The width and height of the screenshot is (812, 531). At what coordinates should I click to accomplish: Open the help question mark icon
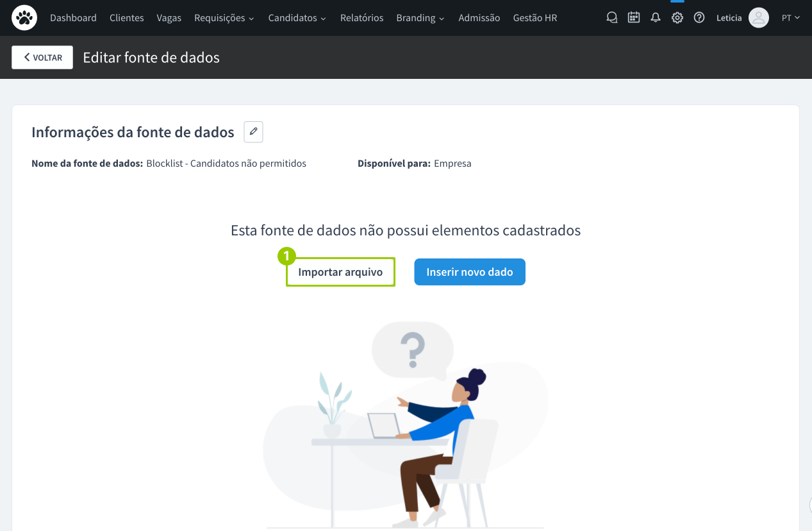699,18
